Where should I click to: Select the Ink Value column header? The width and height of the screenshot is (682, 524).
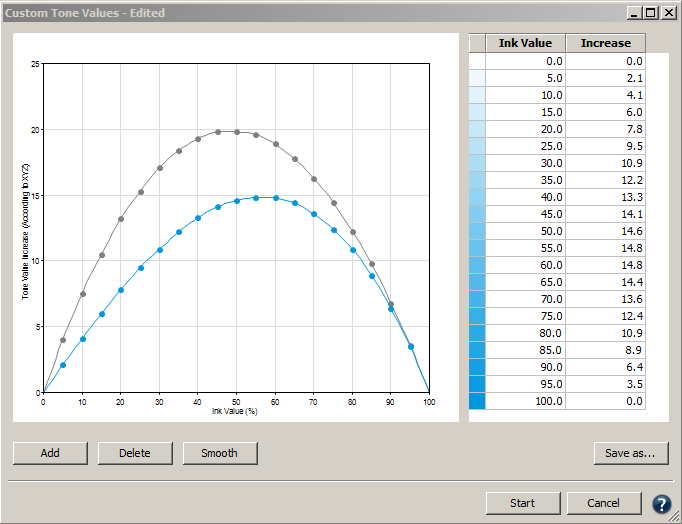click(525, 43)
